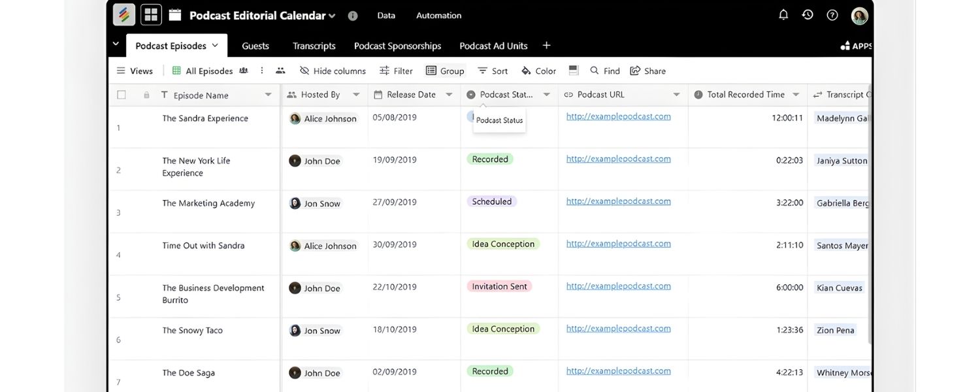
Task: Toggle Hide columns visibility option
Action: [x=333, y=71]
